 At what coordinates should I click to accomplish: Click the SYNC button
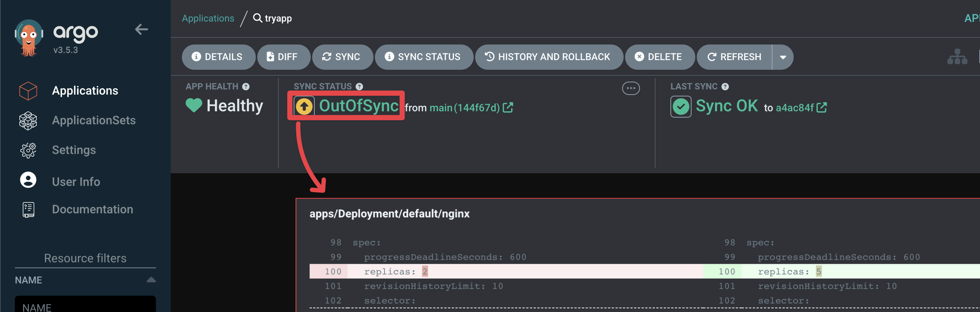[x=342, y=57]
